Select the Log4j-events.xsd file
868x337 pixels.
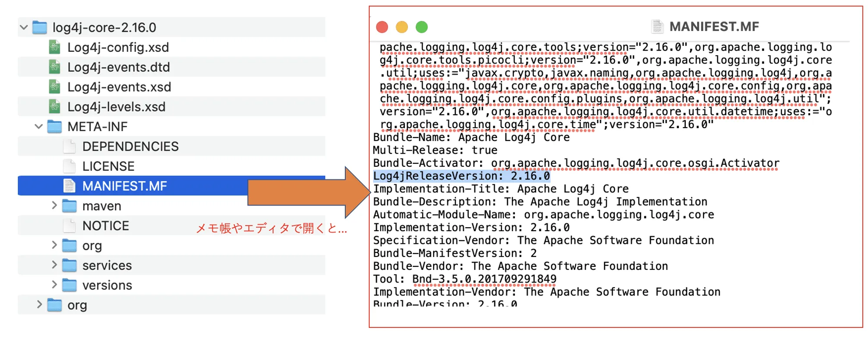point(171,87)
